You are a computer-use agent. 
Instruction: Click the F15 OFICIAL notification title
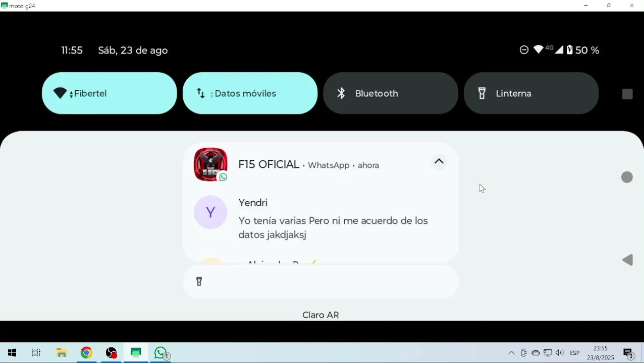[x=269, y=164]
